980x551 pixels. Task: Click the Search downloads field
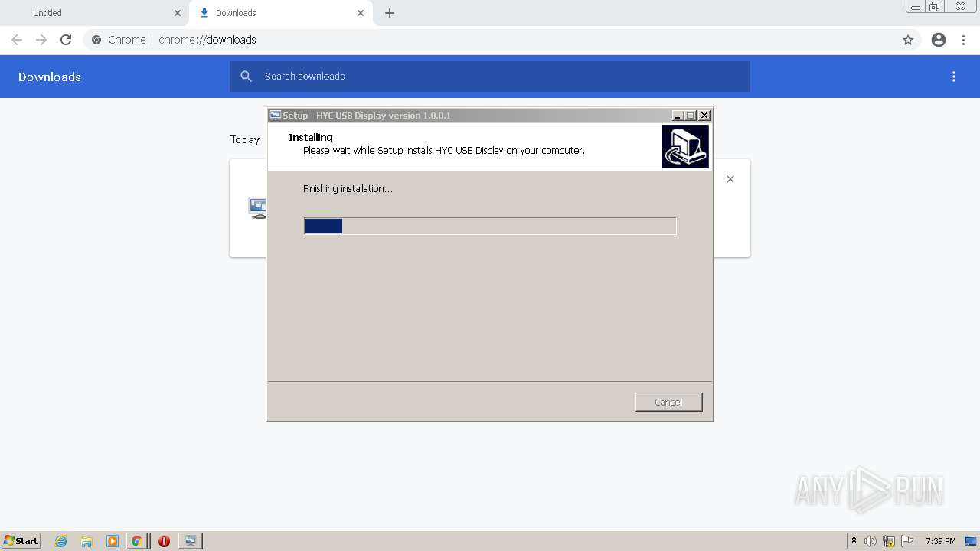[490, 77]
